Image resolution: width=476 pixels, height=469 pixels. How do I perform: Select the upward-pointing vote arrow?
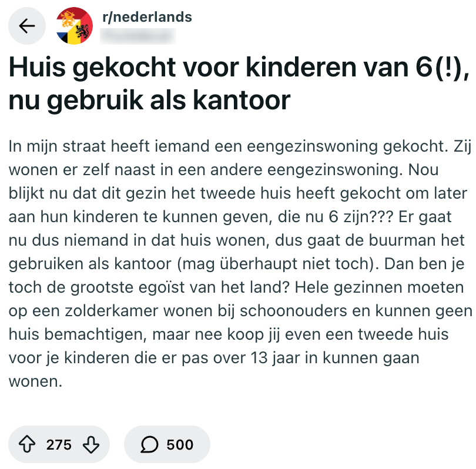point(28,445)
